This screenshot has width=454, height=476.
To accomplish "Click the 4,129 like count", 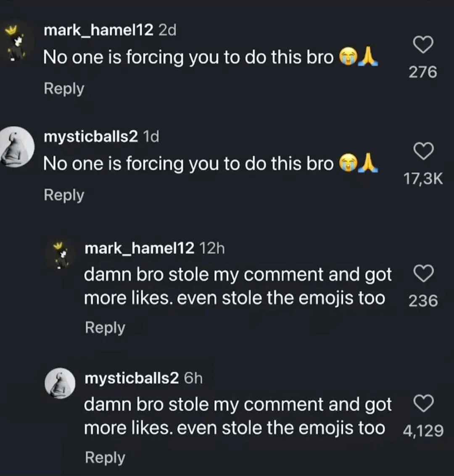I will coord(423,431).
